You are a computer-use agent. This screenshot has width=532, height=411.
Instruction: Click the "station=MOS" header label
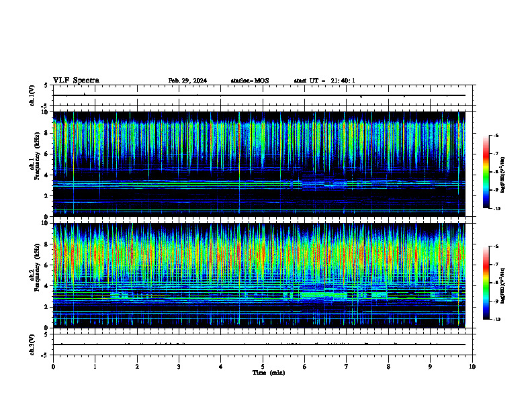coord(250,81)
